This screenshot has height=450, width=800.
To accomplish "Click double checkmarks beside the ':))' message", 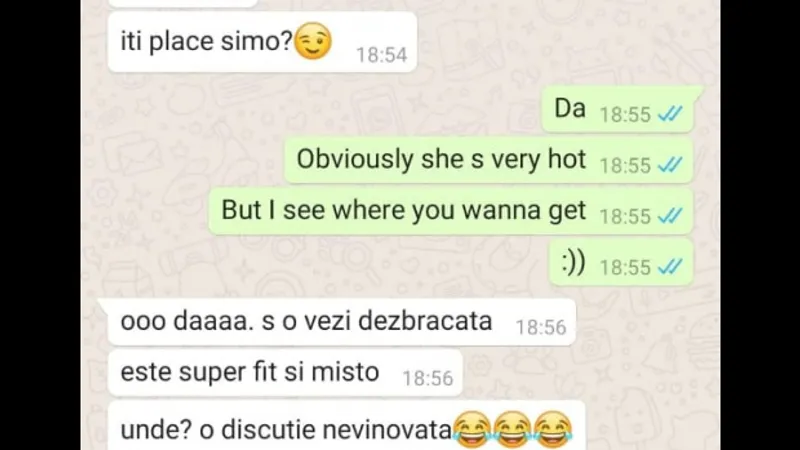I will click(670, 267).
